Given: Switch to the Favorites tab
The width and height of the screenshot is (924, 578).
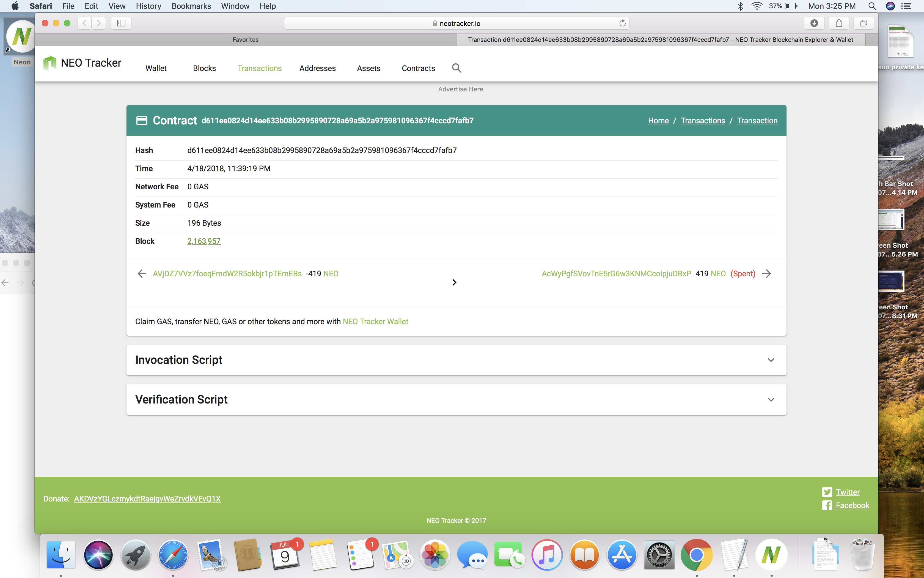Looking at the screenshot, I should click(x=246, y=40).
